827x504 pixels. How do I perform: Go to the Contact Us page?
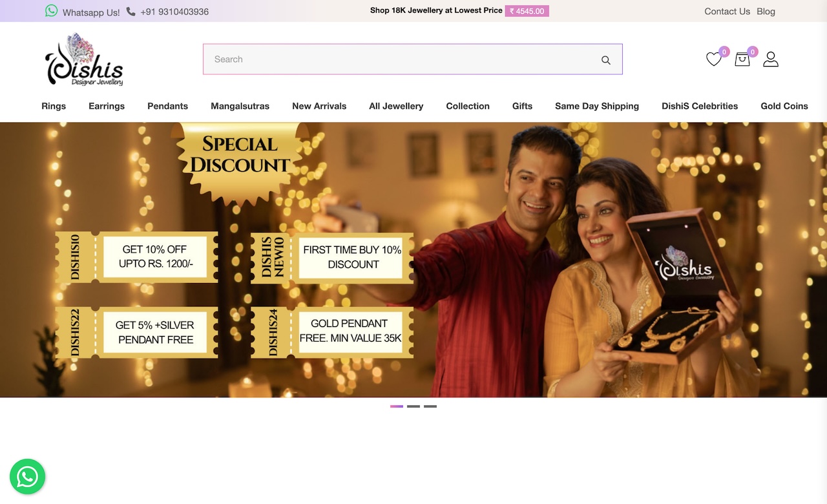point(727,12)
